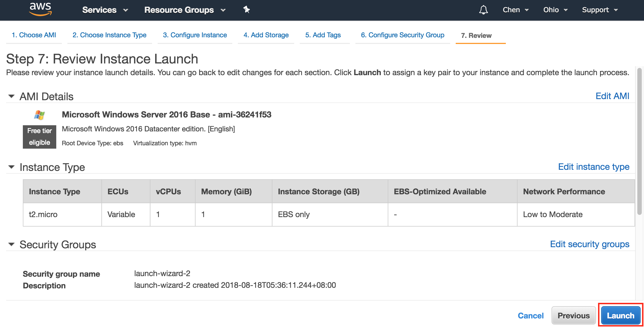Go to step 3 Configure Instance
The width and height of the screenshot is (644, 329).
[x=195, y=35]
